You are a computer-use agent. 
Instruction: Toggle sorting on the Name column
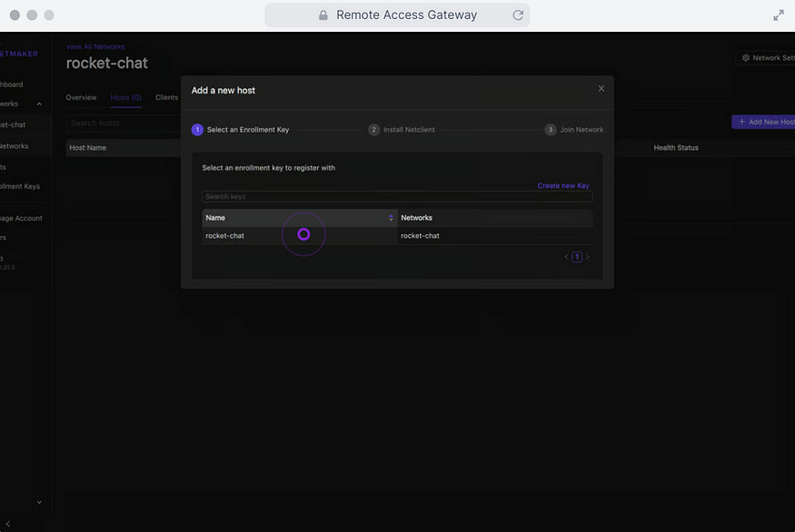391,217
